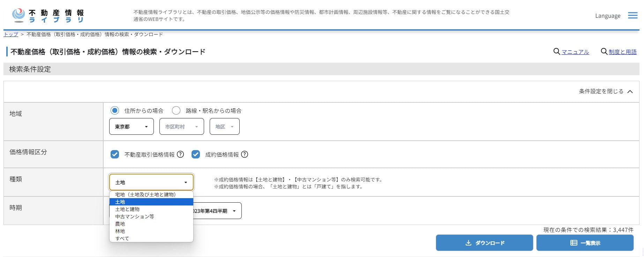644x257 pixels.
Task: Open the 東京都 prefecture dropdown
Action: [x=132, y=126]
